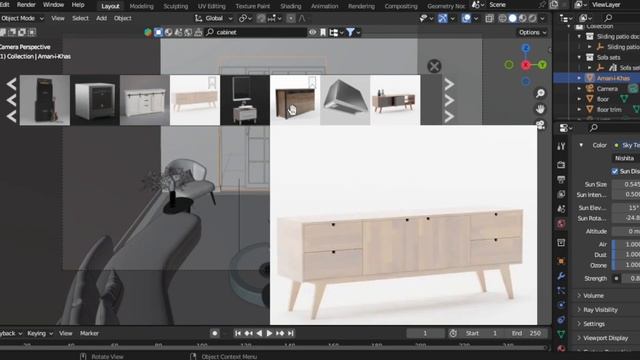Click the pan view hand gizmo icon
The image size is (640, 360).
point(540,109)
